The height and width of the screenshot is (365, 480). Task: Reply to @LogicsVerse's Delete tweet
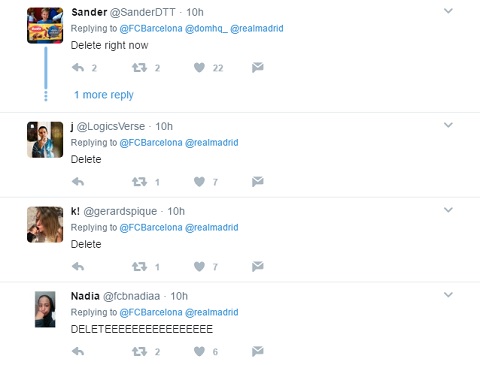(78, 182)
